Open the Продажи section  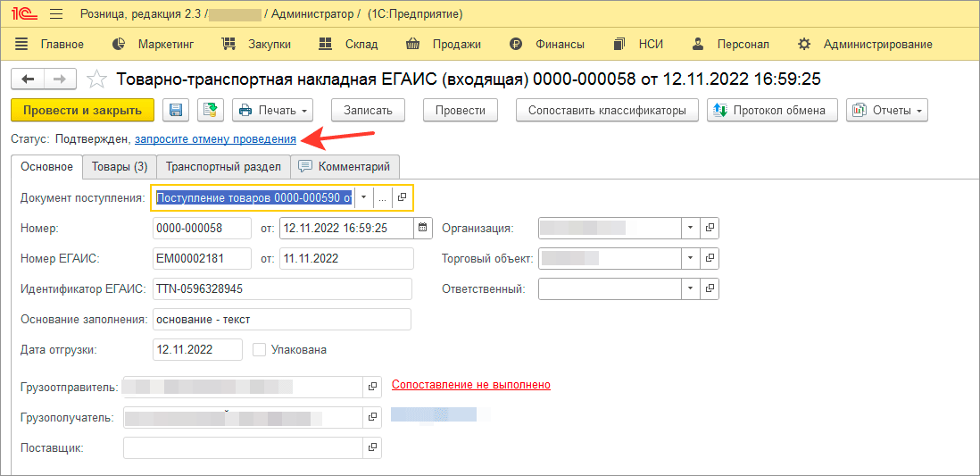click(x=443, y=44)
